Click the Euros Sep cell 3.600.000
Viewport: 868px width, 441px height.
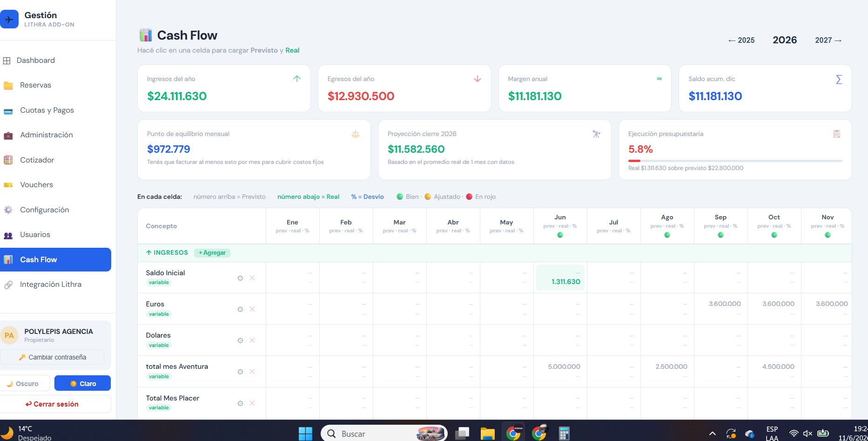point(721,309)
